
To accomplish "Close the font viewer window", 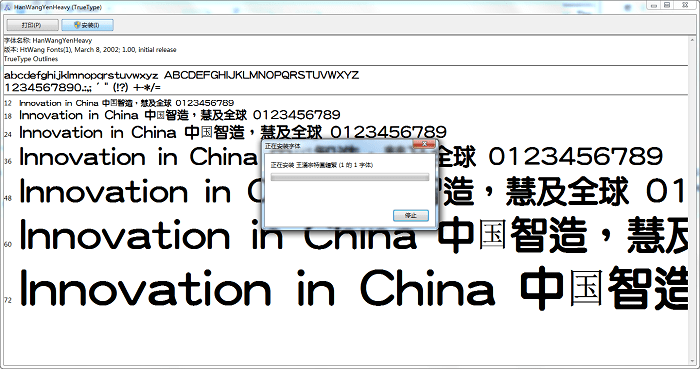I will pyautogui.click(x=685, y=5).
